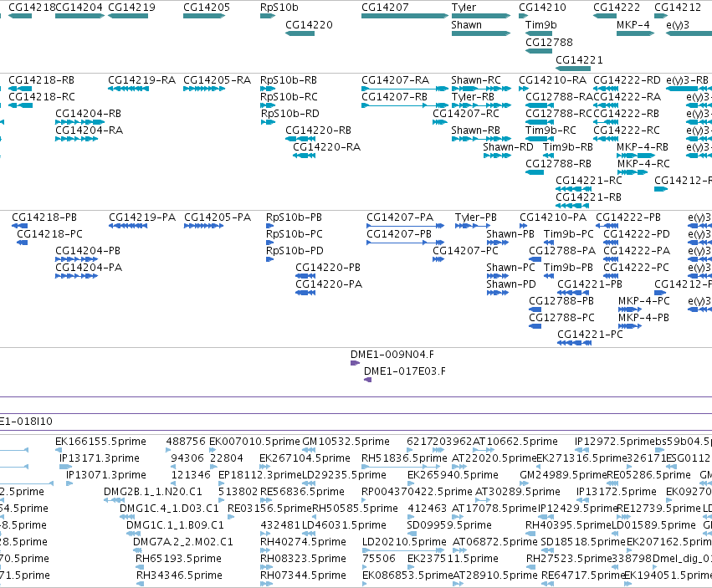712x588 pixels.
Task: Select the CG12788-RB transcript label
Action: 559,164
